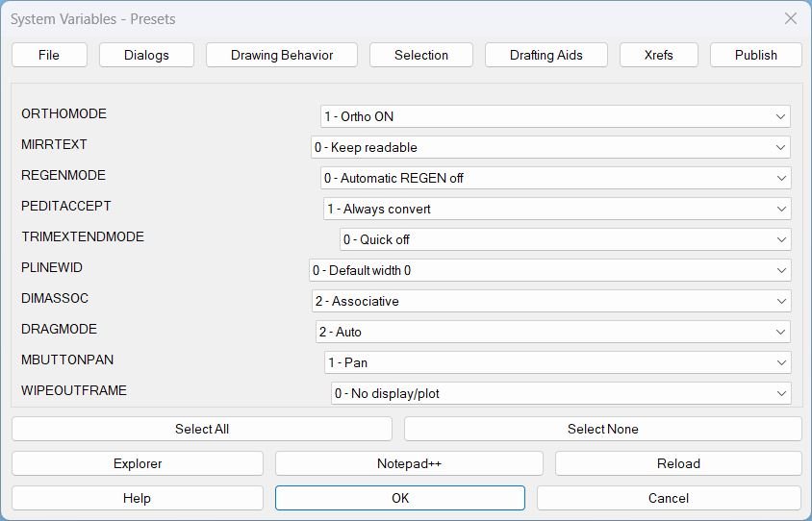Open presets in Notepad++
The width and height of the screenshot is (812, 521).
409,463
